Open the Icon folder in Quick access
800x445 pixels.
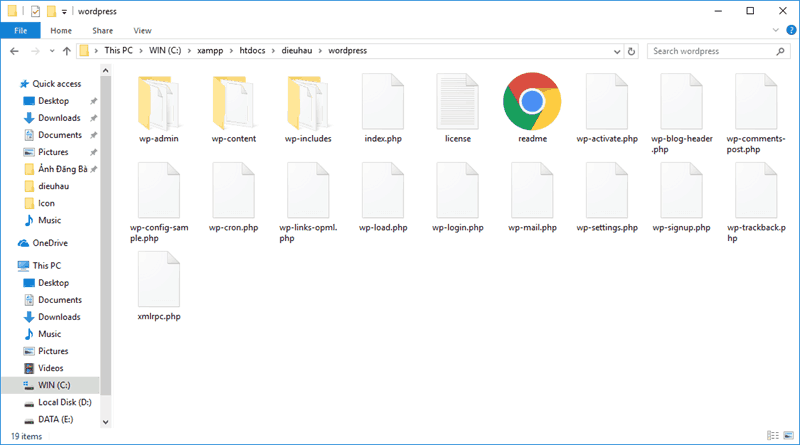click(46, 203)
